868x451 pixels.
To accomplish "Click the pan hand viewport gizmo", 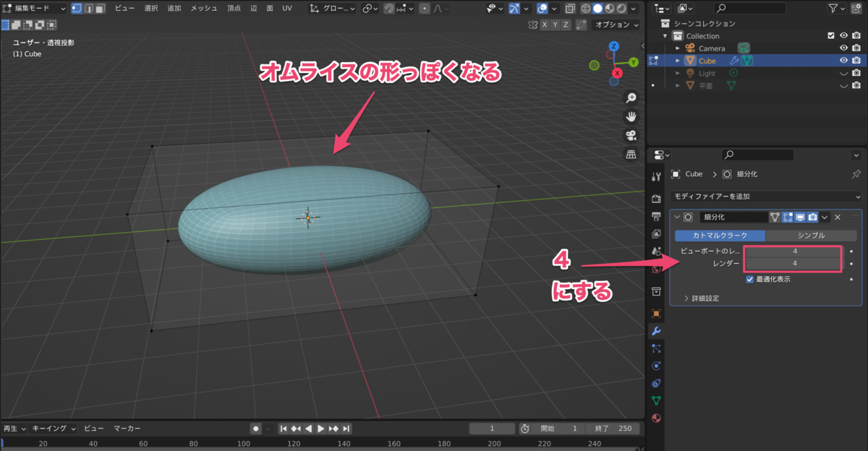I will pyautogui.click(x=631, y=116).
